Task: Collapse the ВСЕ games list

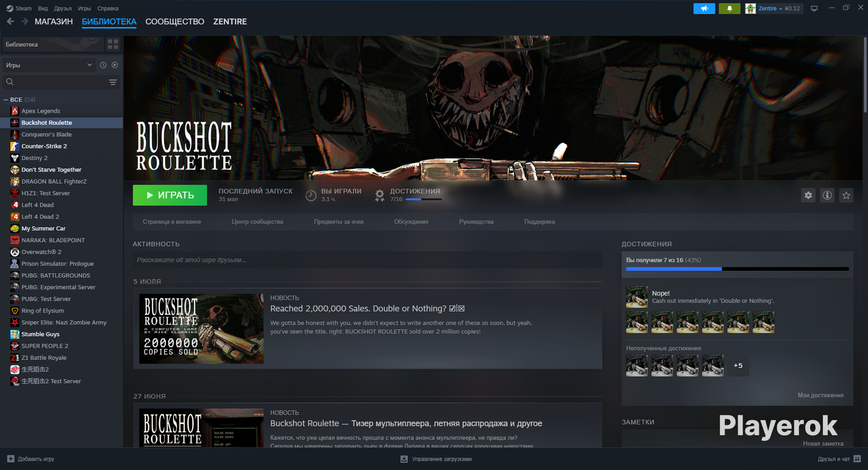Action: point(6,100)
